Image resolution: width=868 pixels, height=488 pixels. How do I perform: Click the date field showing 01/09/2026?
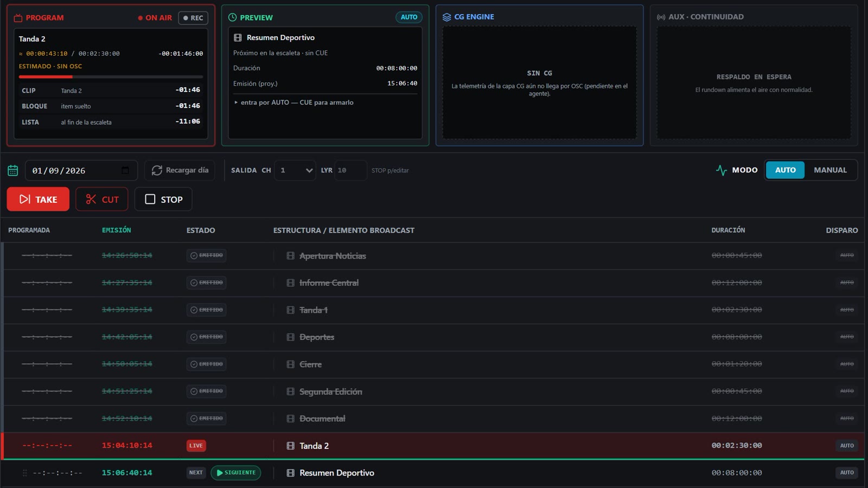(81, 170)
